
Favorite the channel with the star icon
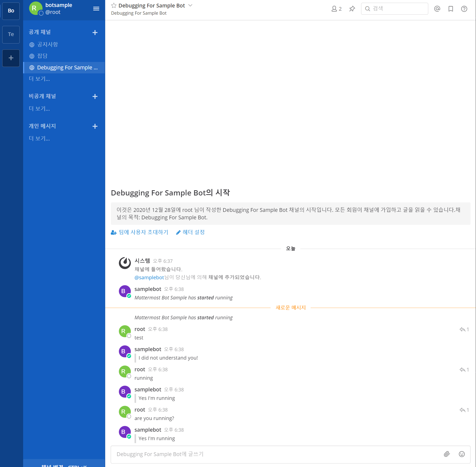click(114, 5)
